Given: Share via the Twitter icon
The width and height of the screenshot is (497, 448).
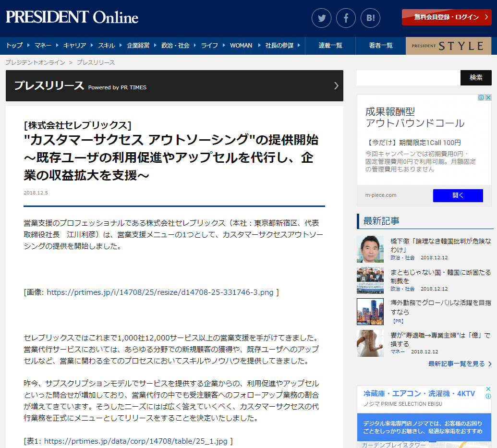Looking at the screenshot, I should click(321, 18).
